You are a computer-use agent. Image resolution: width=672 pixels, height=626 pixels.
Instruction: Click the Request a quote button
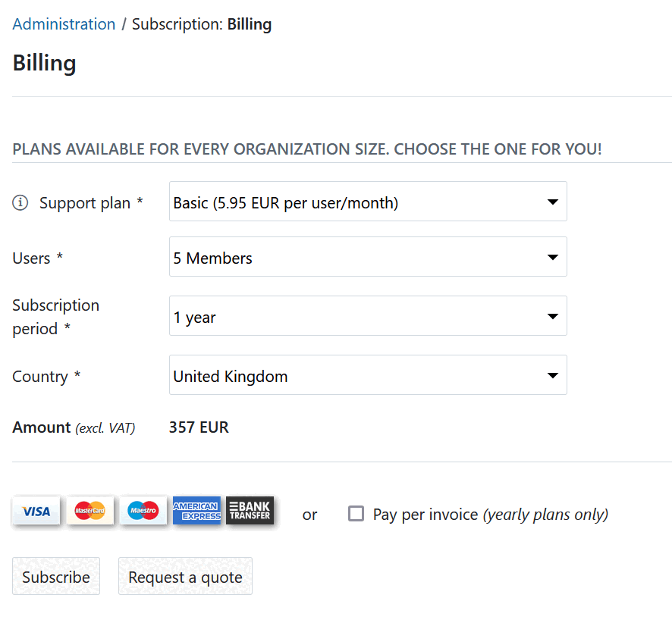coord(185,576)
